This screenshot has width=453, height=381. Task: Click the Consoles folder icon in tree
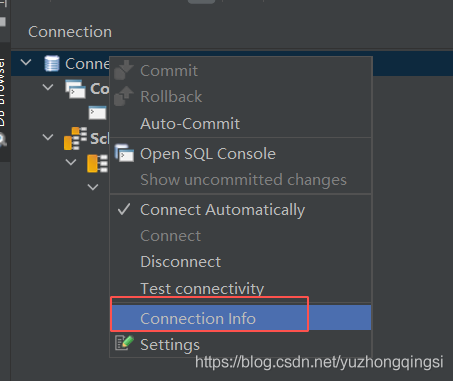(x=75, y=89)
